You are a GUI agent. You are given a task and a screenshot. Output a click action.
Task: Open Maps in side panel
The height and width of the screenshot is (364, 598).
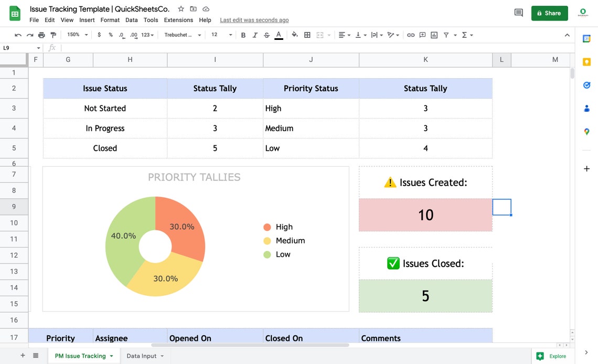586,132
